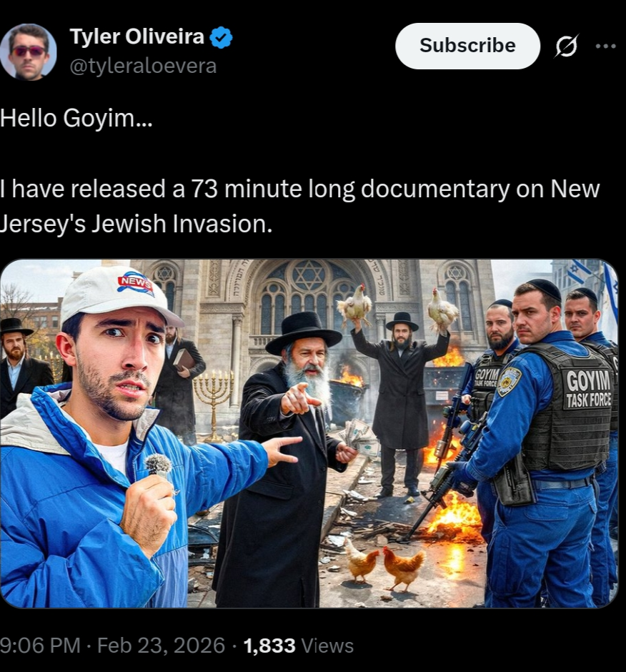626x672 pixels.
Task: View the 1,833 Views count details
Action: pos(299,646)
